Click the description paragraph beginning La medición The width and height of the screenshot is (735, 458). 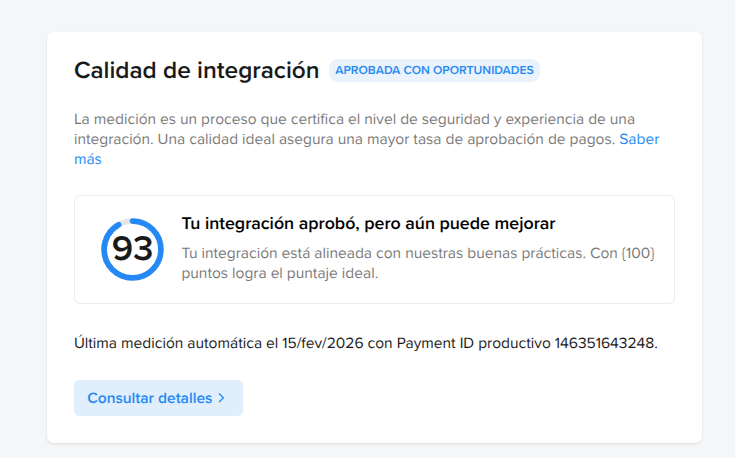coord(367,139)
